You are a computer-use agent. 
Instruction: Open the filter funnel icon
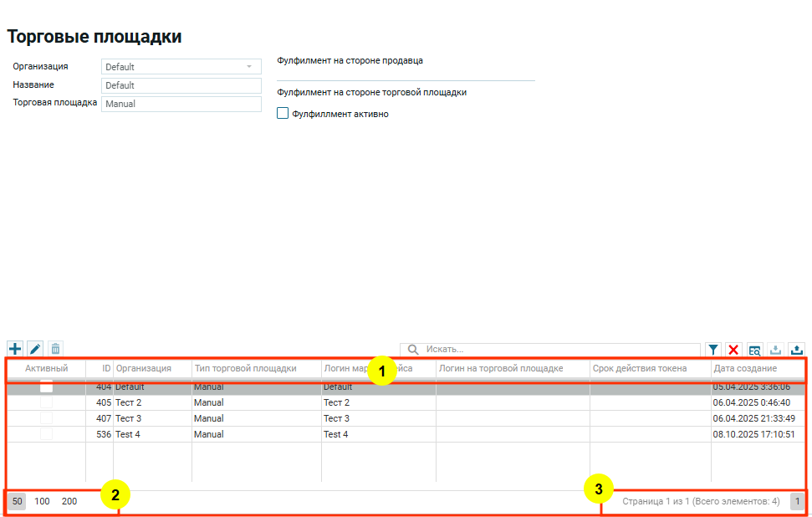coord(712,350)
